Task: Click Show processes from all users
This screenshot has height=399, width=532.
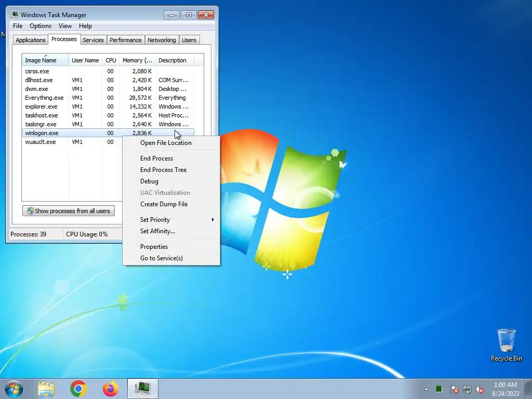Action: (x=69, y=211)
